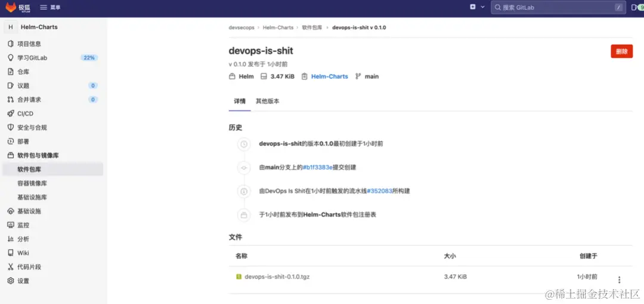Click the history clock icon
644x304 pixels.
[x=244, y=144]
